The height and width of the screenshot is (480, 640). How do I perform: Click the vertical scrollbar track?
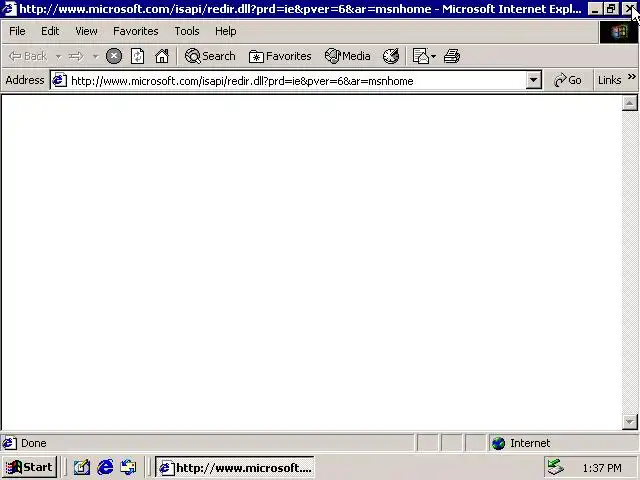(x=630, y=262)
